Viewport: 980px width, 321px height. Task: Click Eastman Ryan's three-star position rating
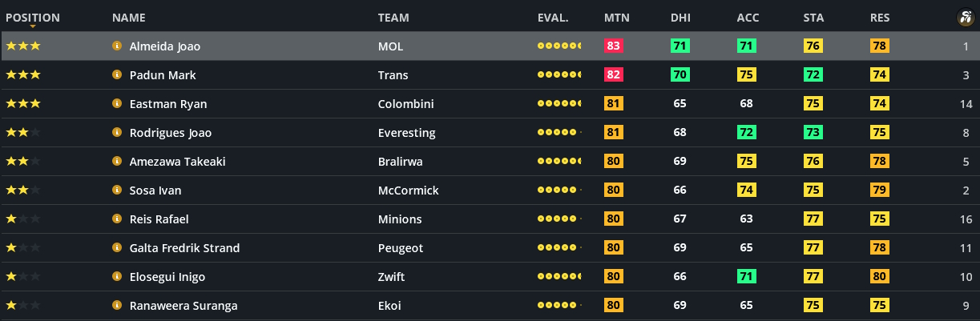click(22, 104)
